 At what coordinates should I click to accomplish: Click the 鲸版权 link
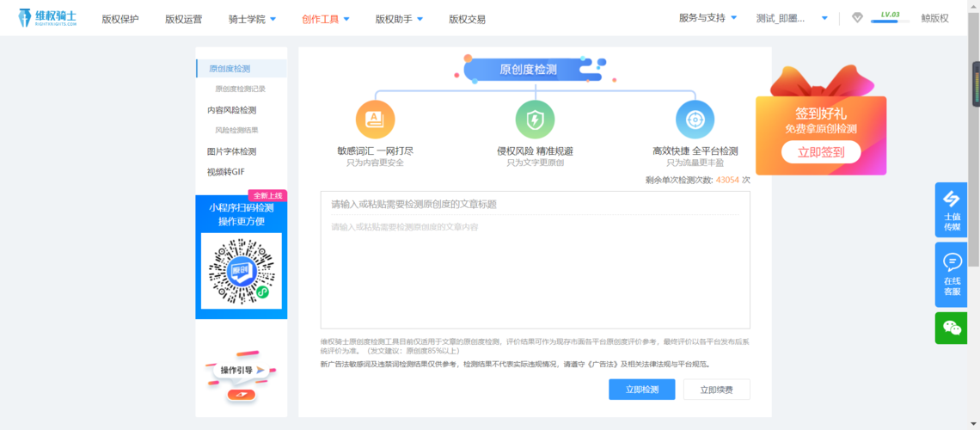point(935,18)
